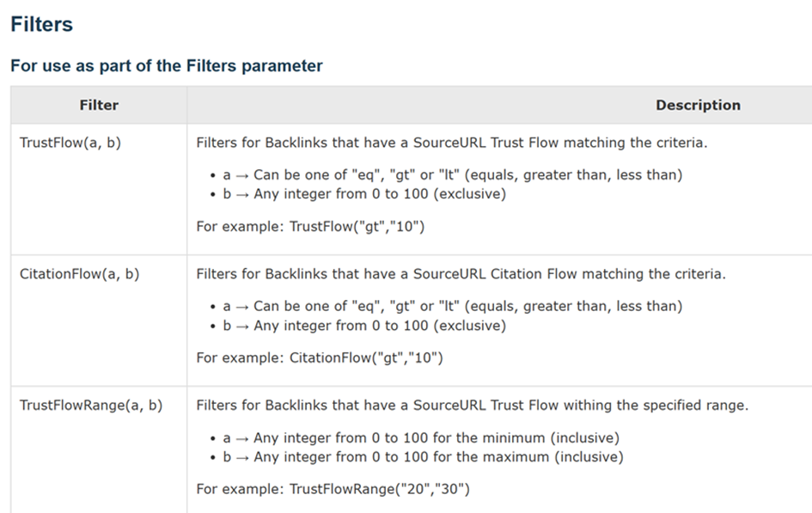Click the CitationFlow bullet listing eq, gt, lt
The width and height of the screenshot is (812, 513).
click(452, 306)
